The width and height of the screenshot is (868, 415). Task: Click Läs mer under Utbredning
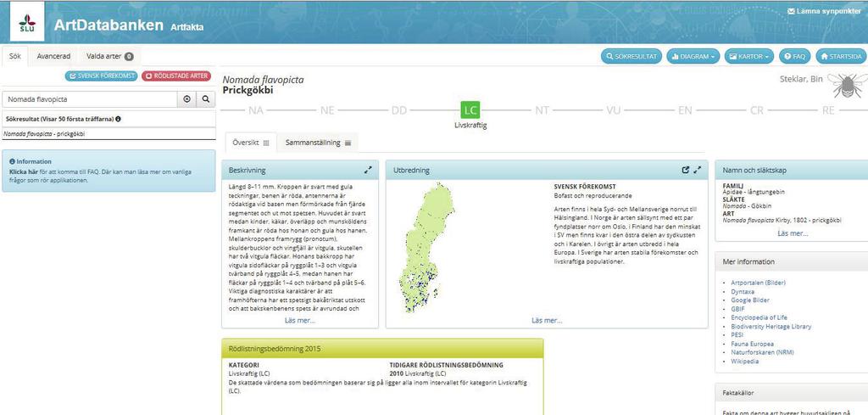(547, 320)
